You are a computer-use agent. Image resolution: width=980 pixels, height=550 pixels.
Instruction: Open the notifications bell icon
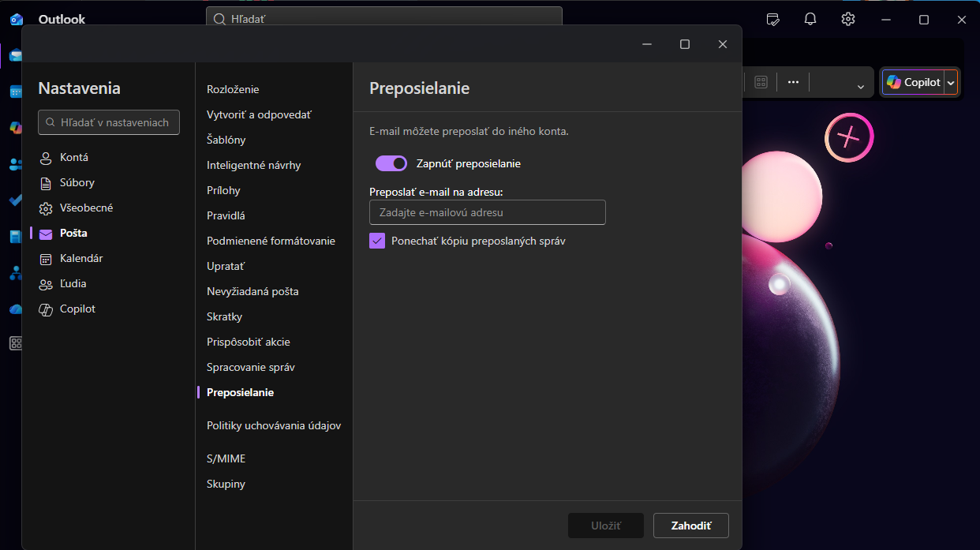pyautogui.click(x=810, y=20)
